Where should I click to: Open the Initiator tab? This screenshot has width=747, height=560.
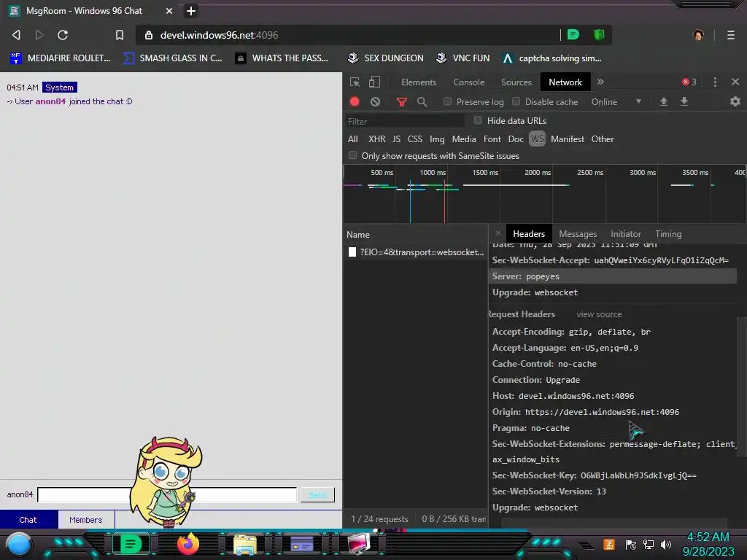[625, 234]
